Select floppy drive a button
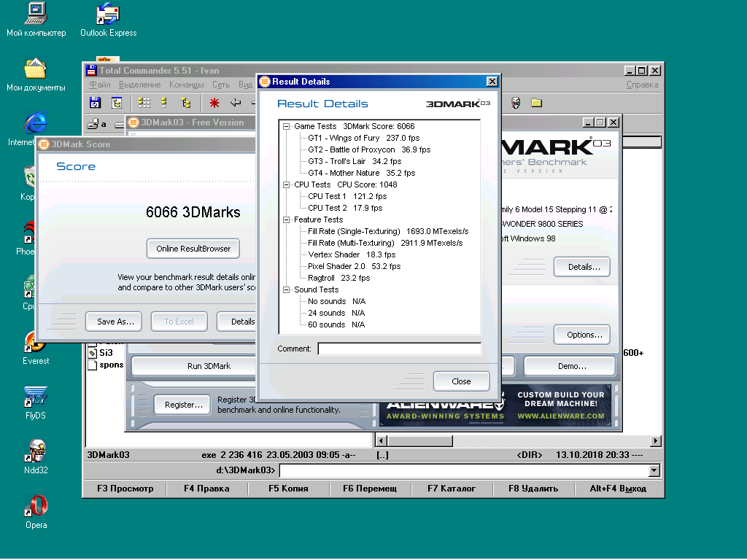 (x=98, y=124)
